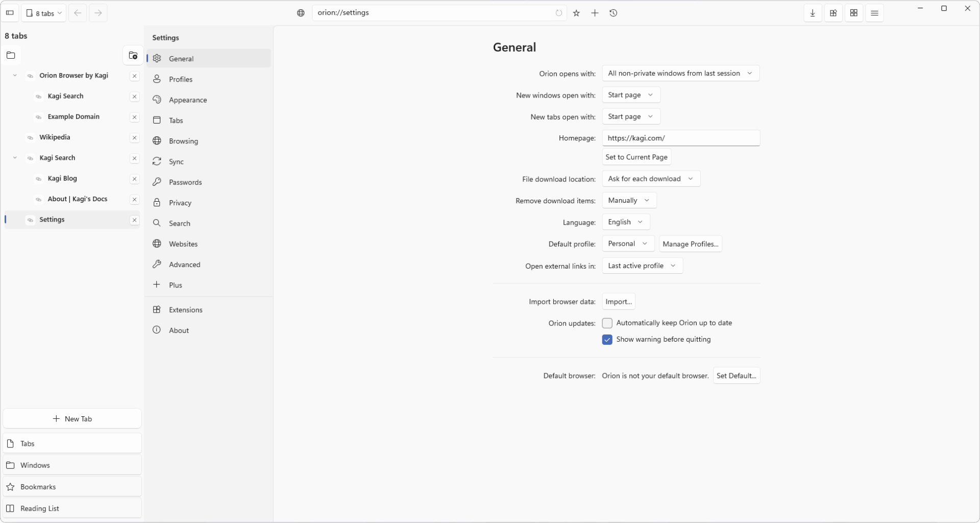Click the Homepage URL field
The image size is (980, 523).
[681, 138]
